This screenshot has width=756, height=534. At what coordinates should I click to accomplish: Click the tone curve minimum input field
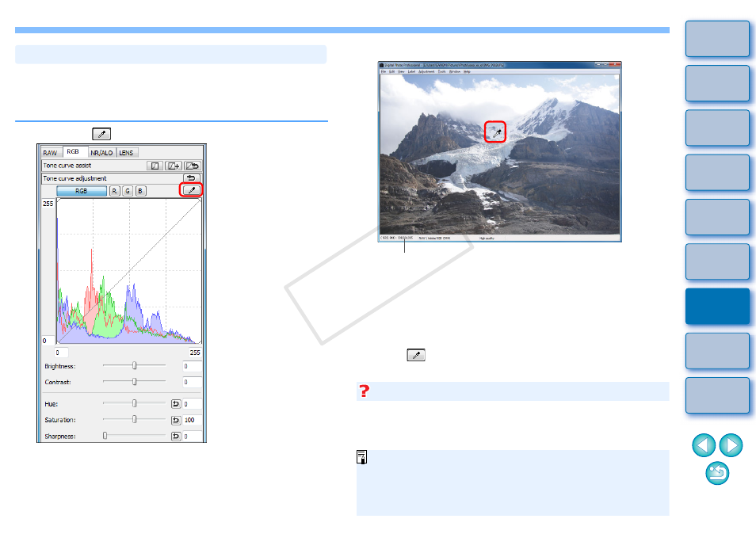[61, 353]
